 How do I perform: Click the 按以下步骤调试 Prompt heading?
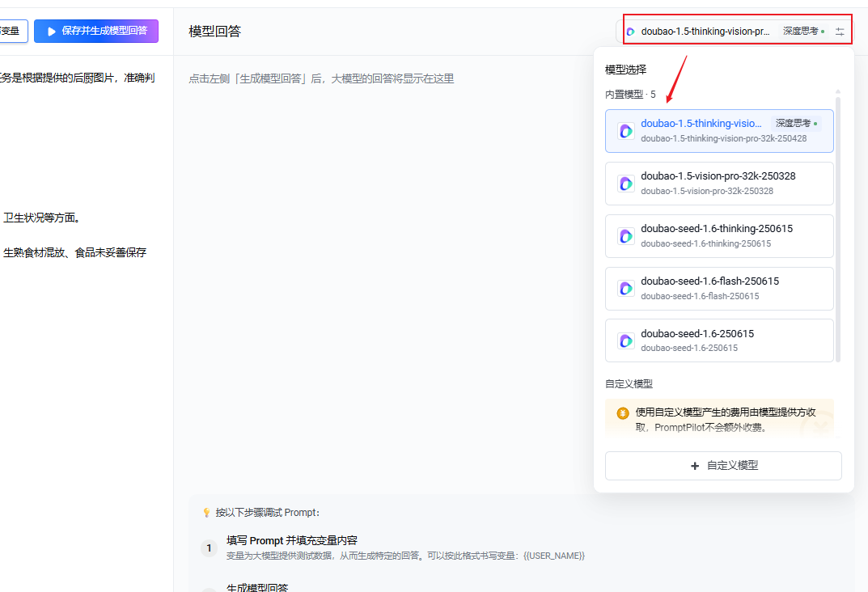268,512
